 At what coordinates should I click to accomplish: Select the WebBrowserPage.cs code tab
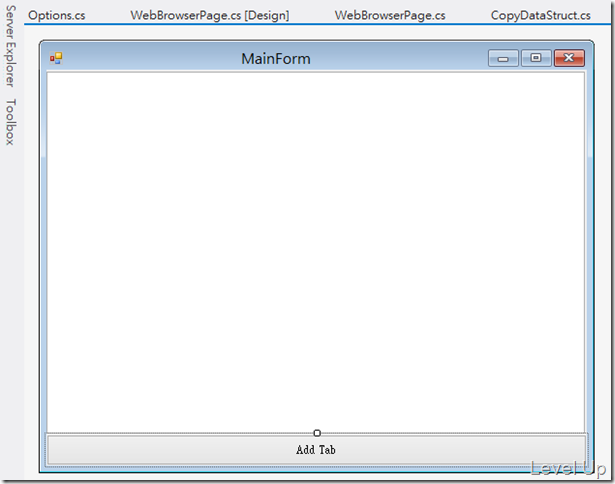click(390, 15)
